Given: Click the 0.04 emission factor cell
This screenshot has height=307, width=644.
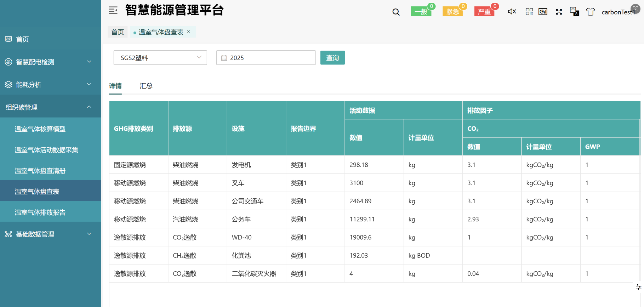Looking at the screenshot, I should 492,273.
